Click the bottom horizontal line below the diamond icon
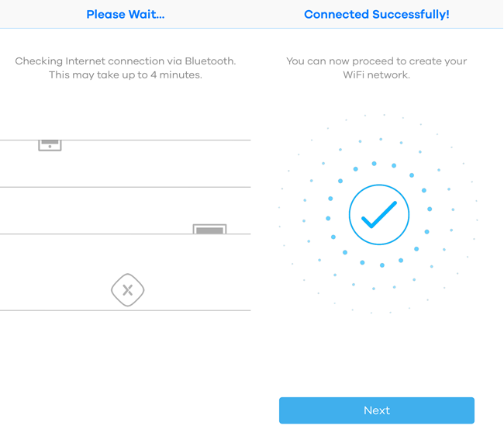 click(126, 310)
